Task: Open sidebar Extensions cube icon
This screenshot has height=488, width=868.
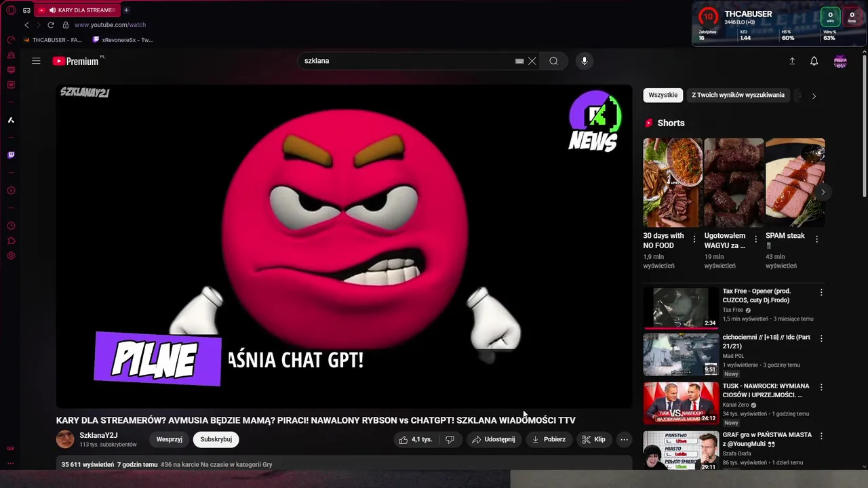Action: 11,241
